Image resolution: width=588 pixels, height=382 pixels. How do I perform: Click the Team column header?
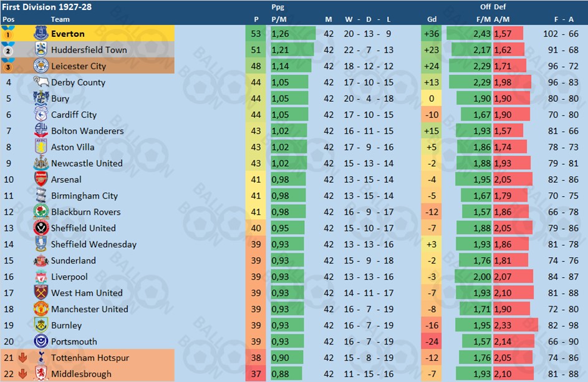(60, 19)
